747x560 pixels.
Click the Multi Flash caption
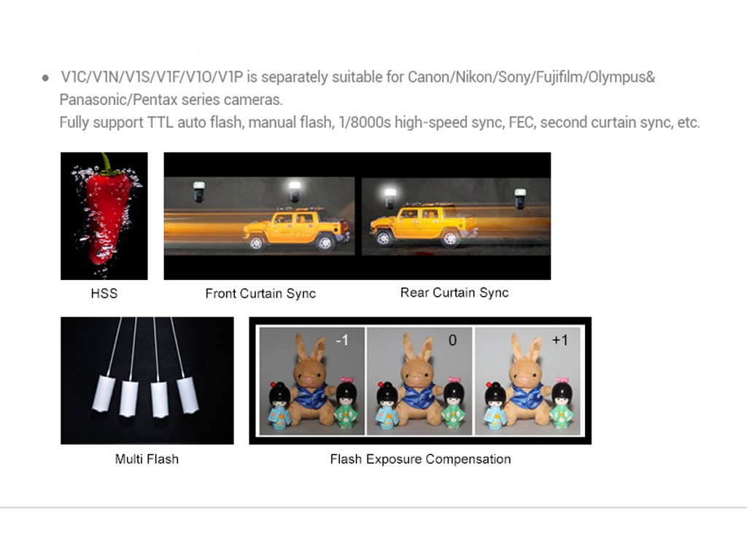click(x=147, y=459)
